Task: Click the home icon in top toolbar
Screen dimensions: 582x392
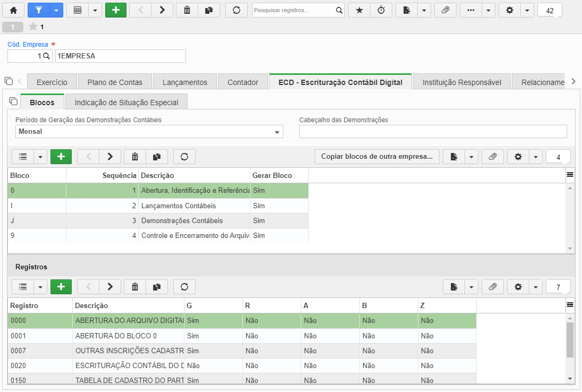Action: [x=13, y=11]
